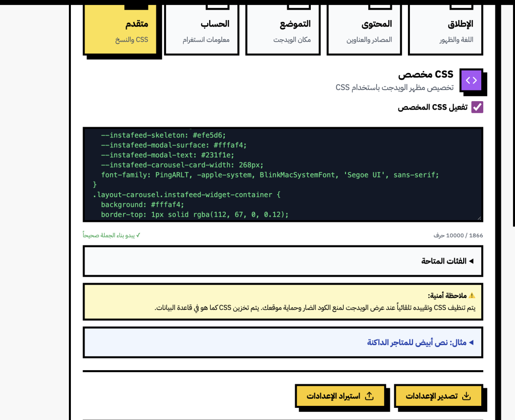The image size is (515, 420).
Task: Click the استيراد الإعدادات button
Action: click(x=340, y=396)
